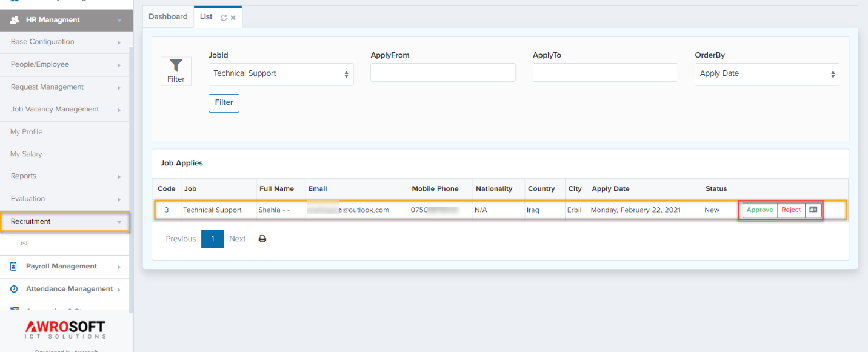The image size is (868, 352).
Task: Click the HR Managment people icon
Action: tap(15, 20)
